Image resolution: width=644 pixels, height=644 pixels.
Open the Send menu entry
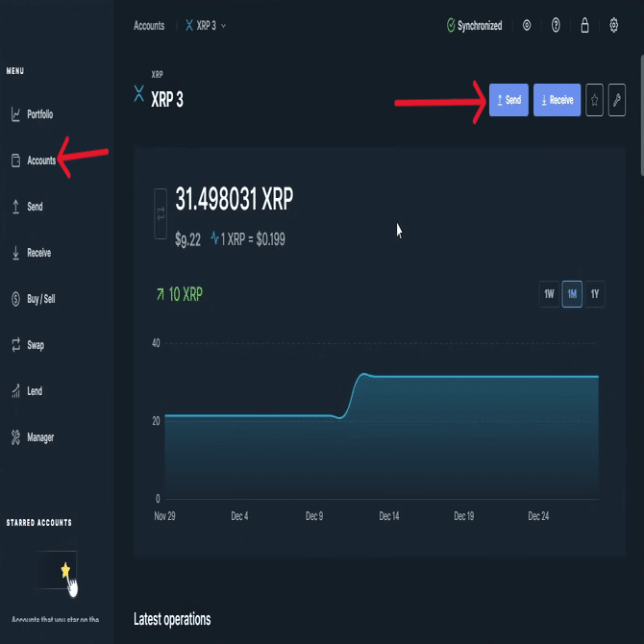coord(35,207)
